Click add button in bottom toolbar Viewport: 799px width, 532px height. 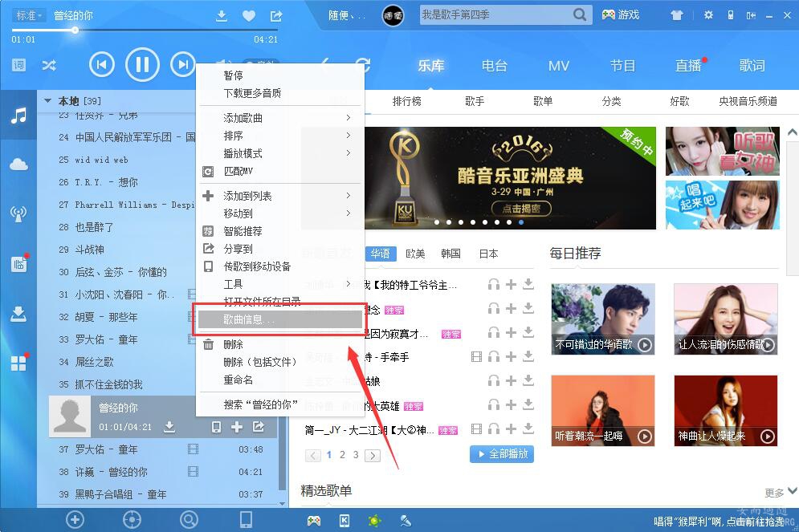[75, 520]
